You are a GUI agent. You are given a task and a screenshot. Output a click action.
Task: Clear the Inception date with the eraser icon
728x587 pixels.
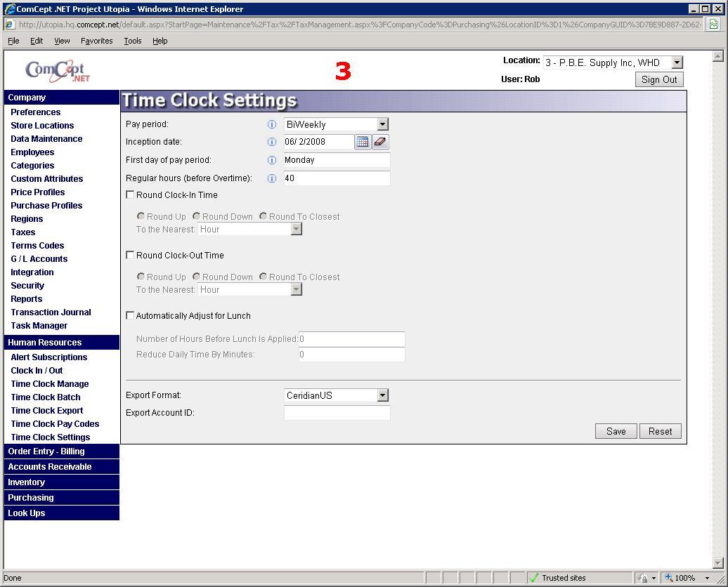(x=380, y=142)
